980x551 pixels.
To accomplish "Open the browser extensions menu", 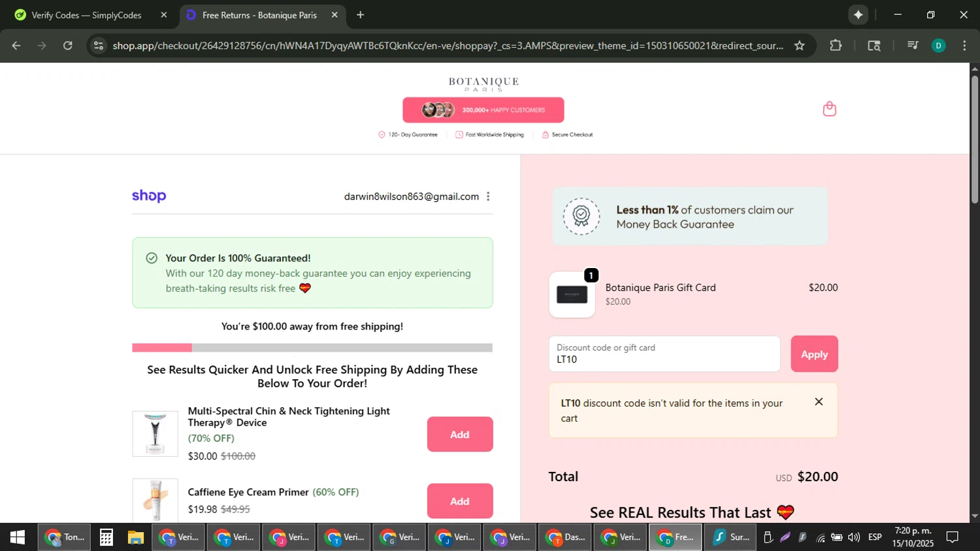I will 836,46.
